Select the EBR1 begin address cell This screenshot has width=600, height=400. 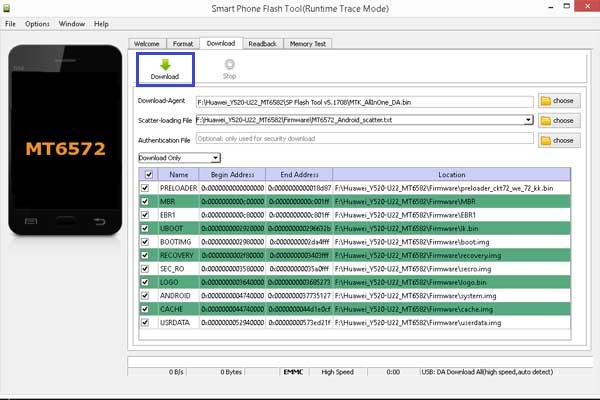[232, 215]
